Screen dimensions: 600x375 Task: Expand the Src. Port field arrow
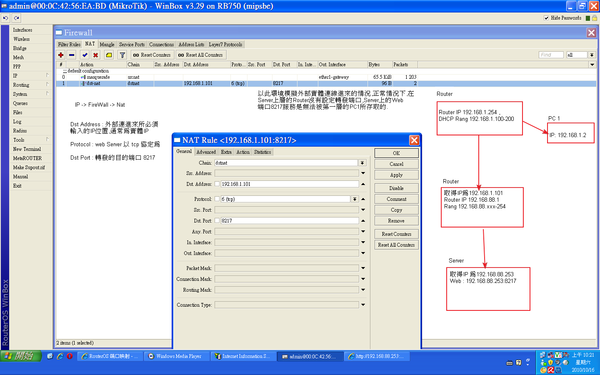(x=363, y=210)
